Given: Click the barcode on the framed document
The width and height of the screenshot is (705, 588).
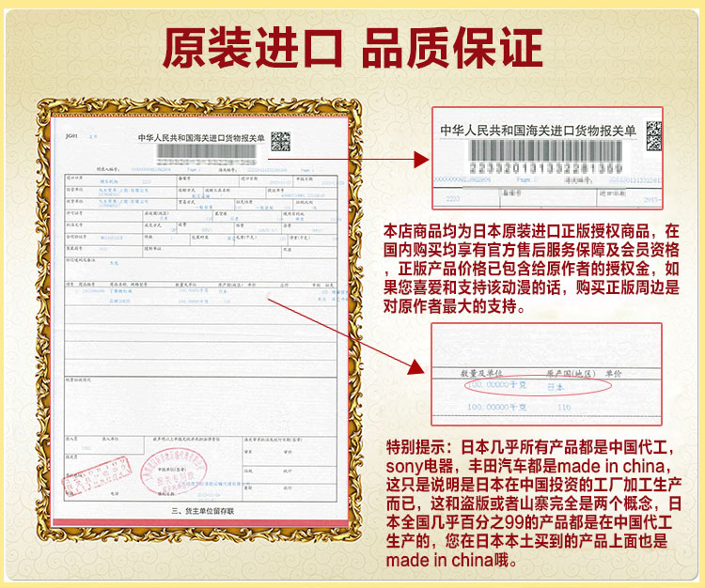Looking at the screenshot, I should tap(207, 151).
